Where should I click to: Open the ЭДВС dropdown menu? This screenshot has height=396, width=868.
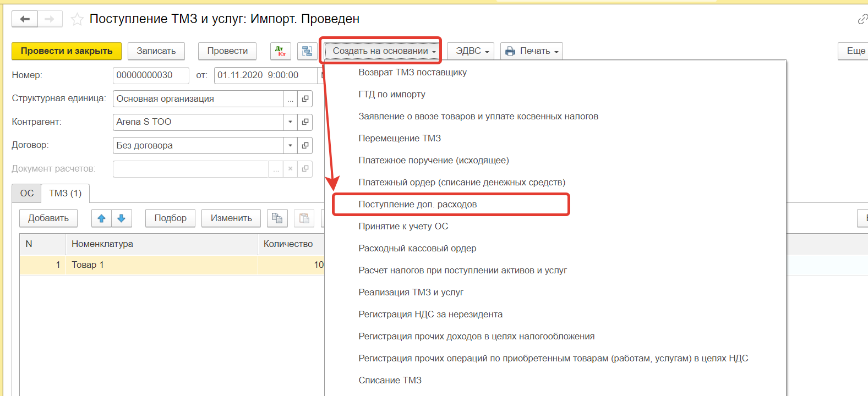(471, 51)
